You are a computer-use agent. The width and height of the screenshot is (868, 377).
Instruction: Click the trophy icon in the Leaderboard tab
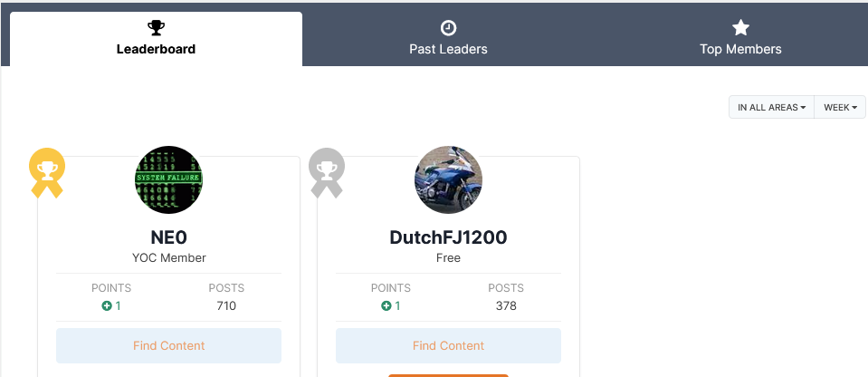coord(156,28)
